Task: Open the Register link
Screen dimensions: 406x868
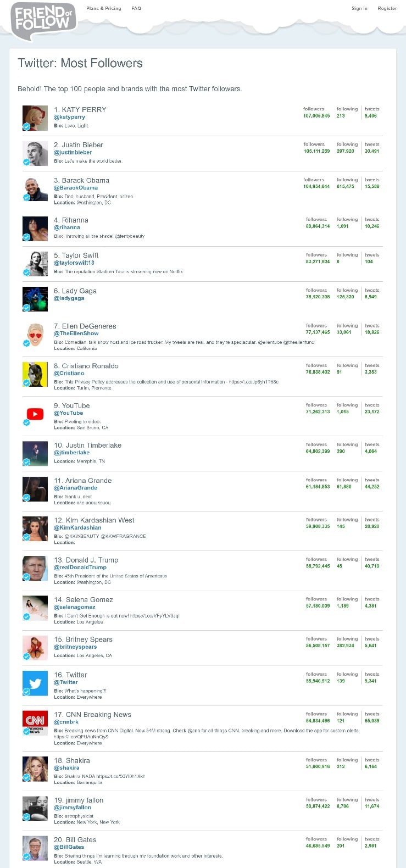Action: click(x=387, y=8)
